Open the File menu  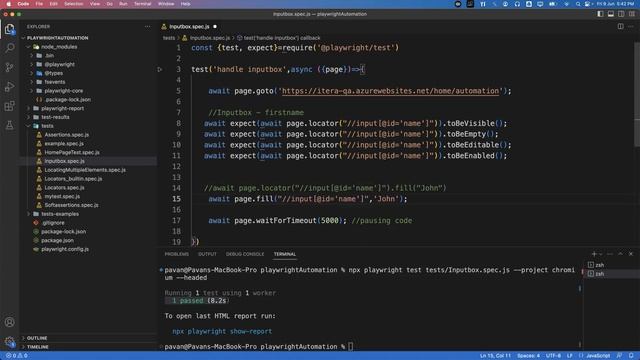[39, 4]
